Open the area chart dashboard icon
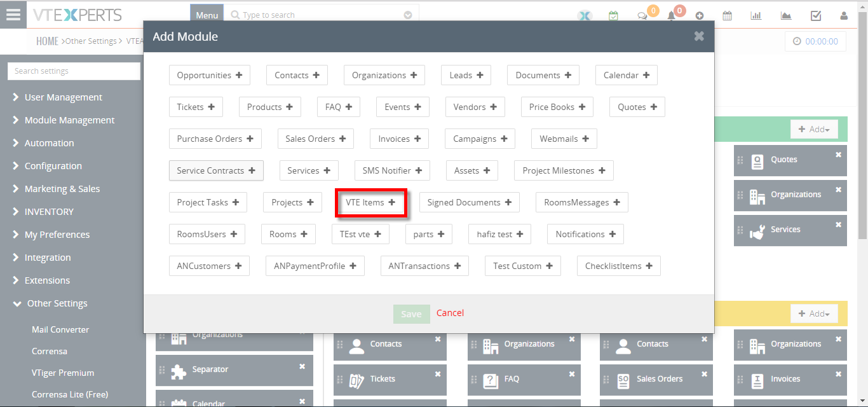868x407 pixels. tap(786, 16)
